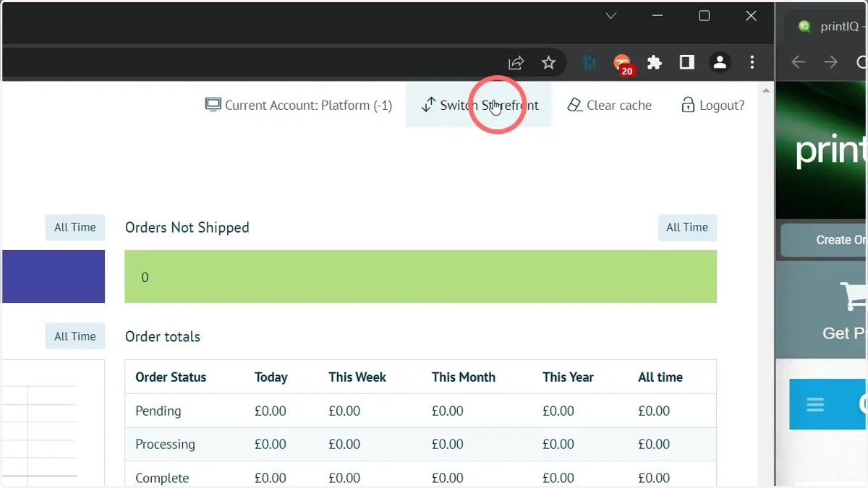
Task: Open the Chrome profile avatar menu
Action: tap(720, 63)
